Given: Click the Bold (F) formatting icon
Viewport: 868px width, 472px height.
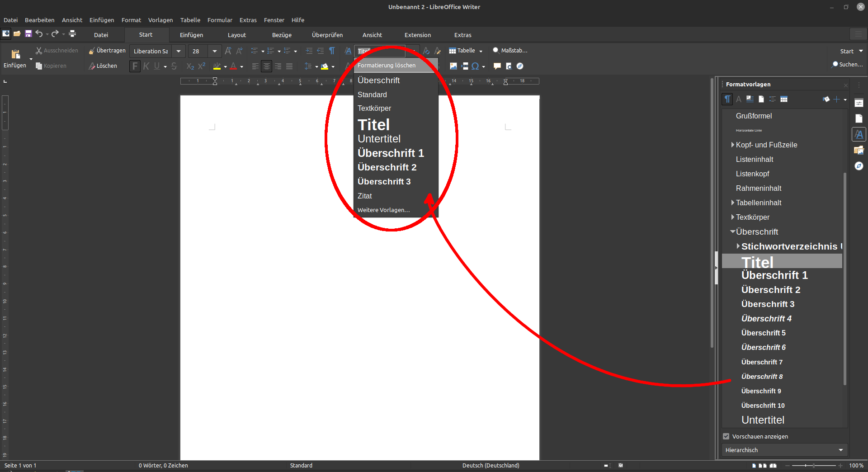Looking at the screenshot, I should (x=135, y=66).
